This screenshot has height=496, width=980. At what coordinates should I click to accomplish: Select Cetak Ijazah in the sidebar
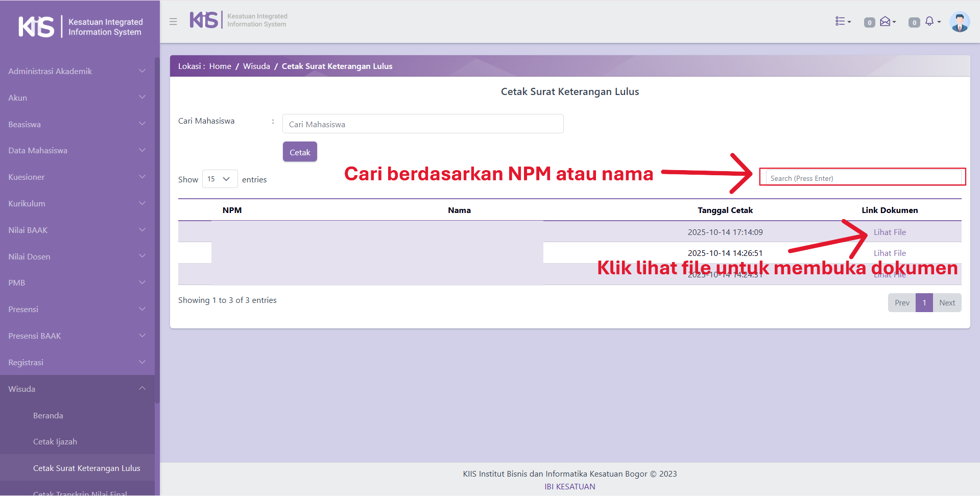pos(55,441)
